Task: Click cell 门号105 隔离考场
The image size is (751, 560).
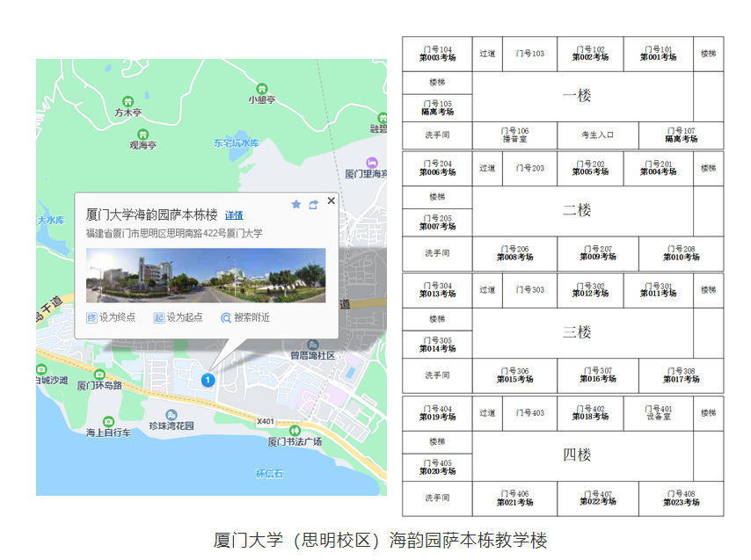Action: click(x=437, y=107)
